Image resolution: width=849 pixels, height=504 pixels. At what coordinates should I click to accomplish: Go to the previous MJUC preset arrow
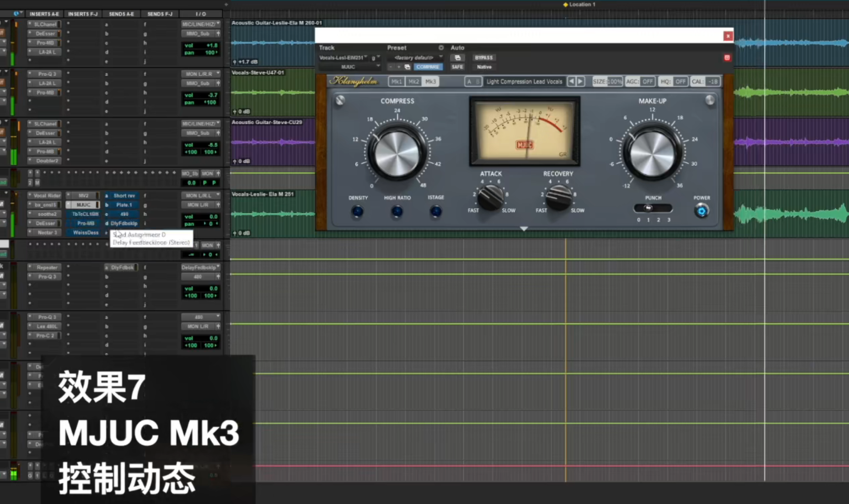pyautogui.click(x=571, y=82)
